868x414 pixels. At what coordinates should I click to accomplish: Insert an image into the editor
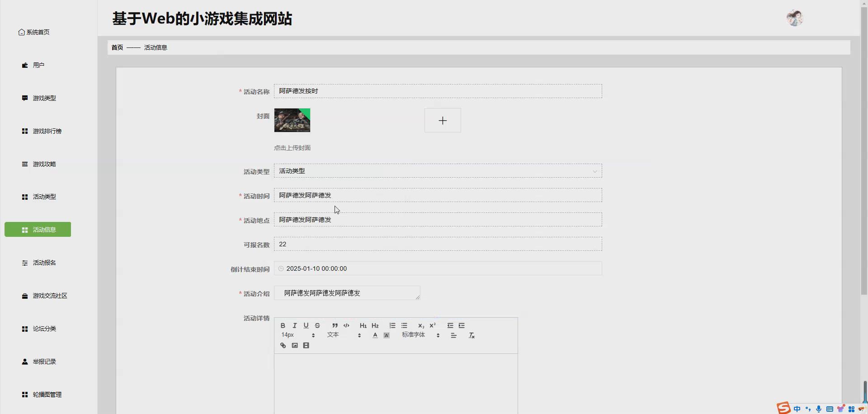(x=294, y=345)
